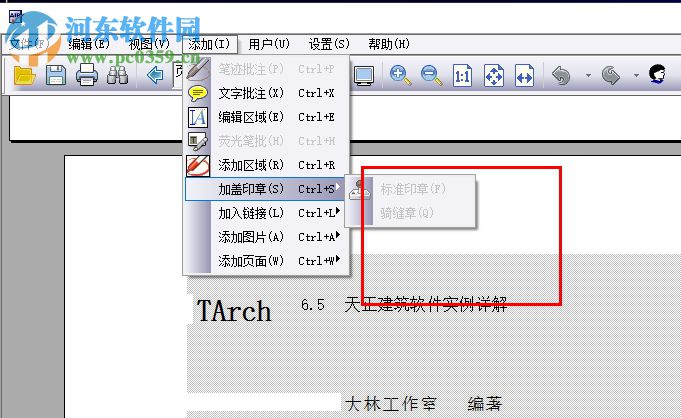Select 加盖印章(S) menu entry

point(267,189)
